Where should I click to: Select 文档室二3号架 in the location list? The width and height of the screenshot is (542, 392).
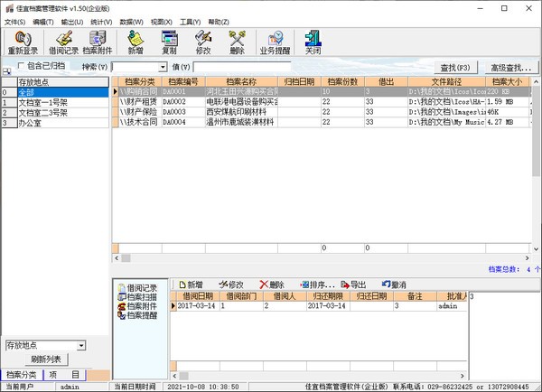click(63, 113)
